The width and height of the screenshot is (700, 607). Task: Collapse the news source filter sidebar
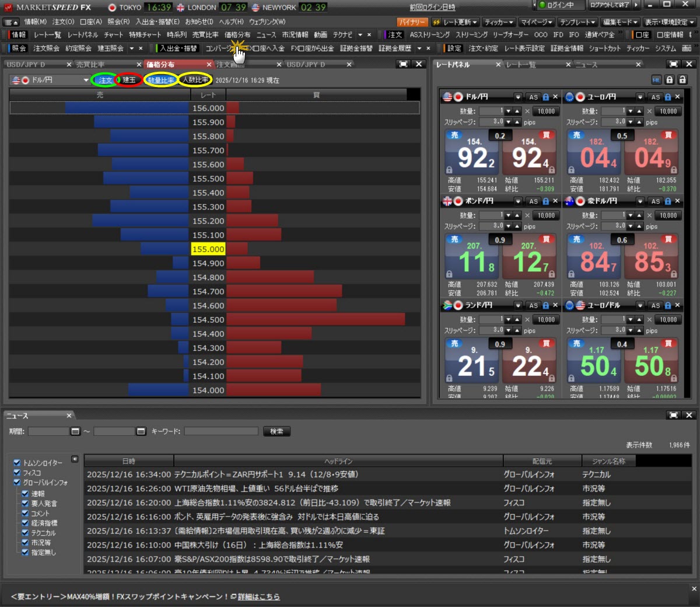coord(75,459)
